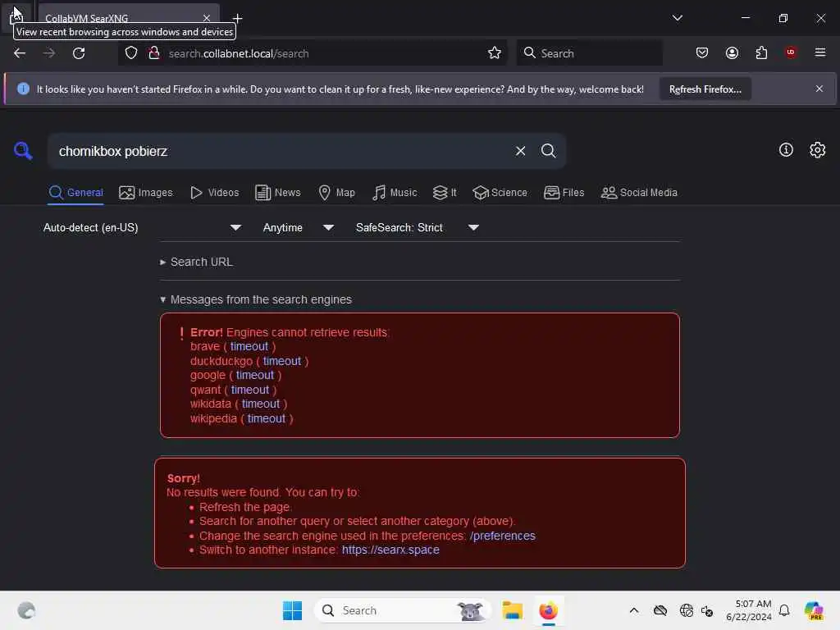Open Copilot preview icon in taskbar
The image size is (840, 630).
click(x=813, y=610)
